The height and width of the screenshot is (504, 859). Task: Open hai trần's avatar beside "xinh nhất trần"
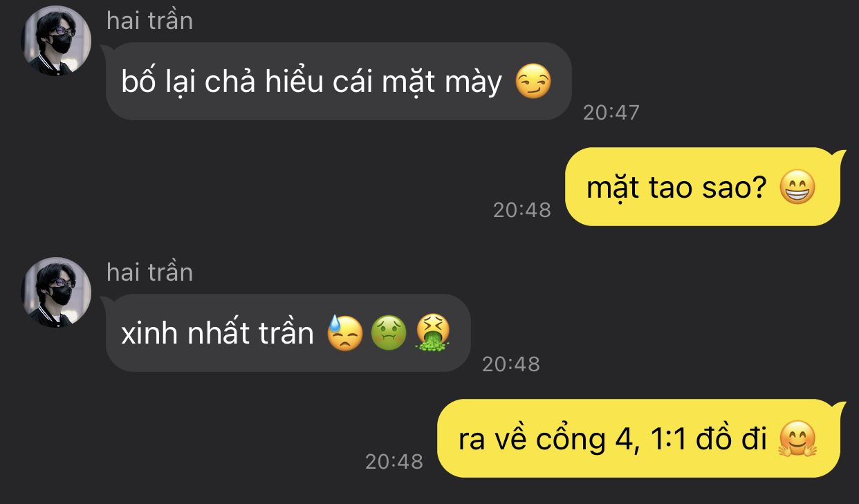click(56, 292)
